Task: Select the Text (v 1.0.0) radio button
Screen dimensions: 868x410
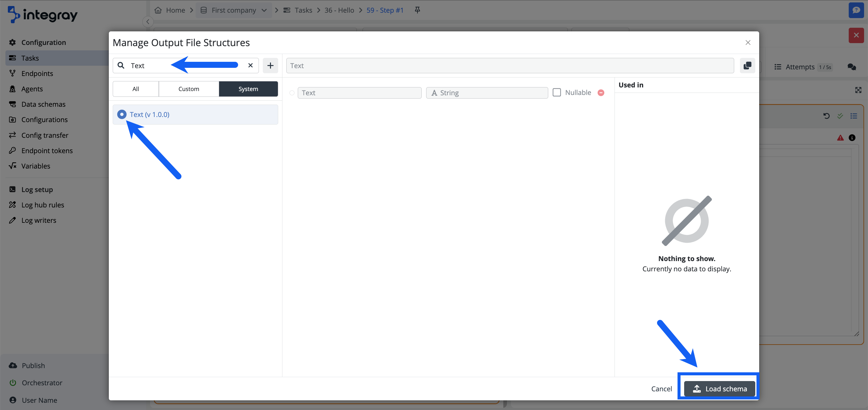Action: pos(122,114)
